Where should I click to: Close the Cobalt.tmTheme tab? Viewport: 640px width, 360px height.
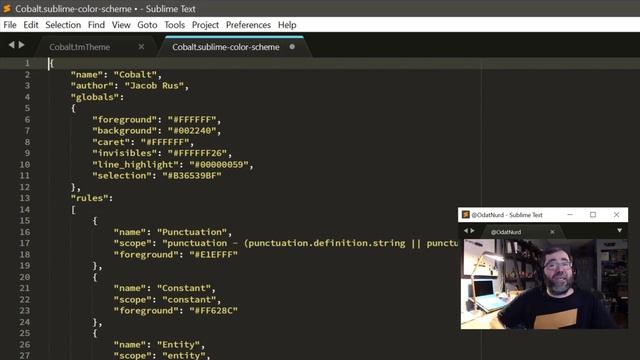pos(141,47)
